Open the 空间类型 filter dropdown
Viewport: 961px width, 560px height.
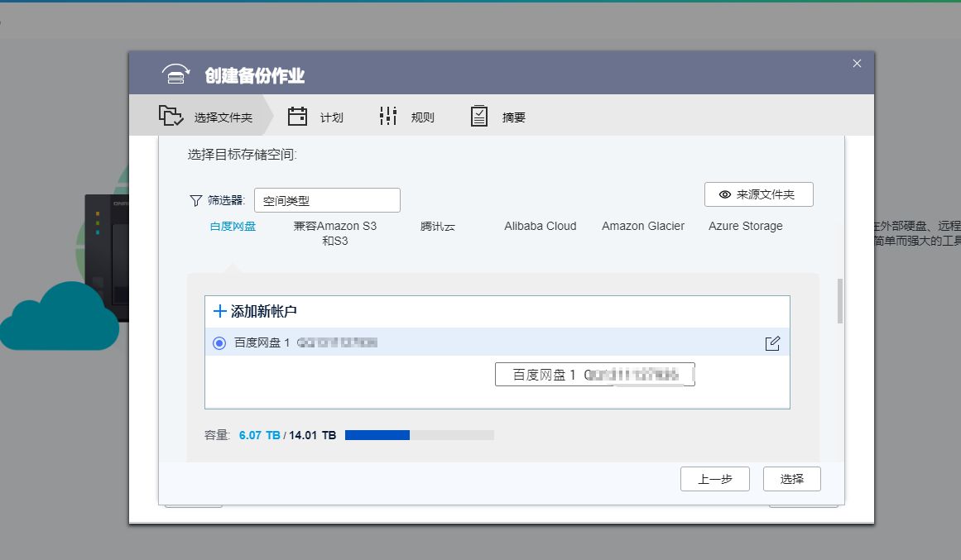pos(326,199)
